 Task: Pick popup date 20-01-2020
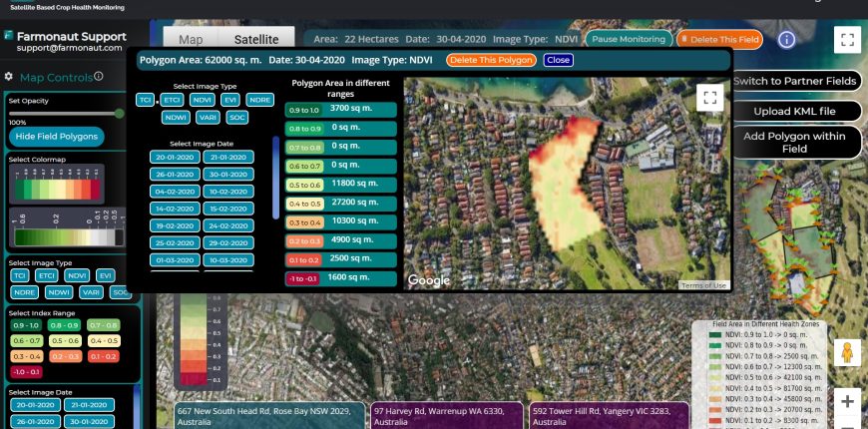175,158
